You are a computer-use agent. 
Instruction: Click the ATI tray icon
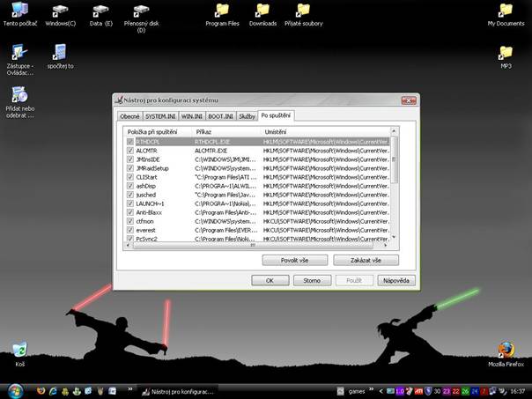click(418, 391)
